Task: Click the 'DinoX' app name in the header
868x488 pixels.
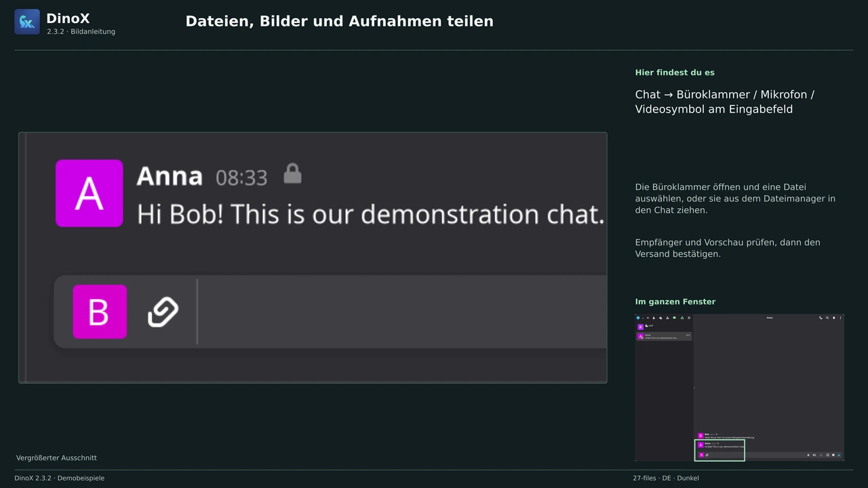Action: [x=68, y=18]
